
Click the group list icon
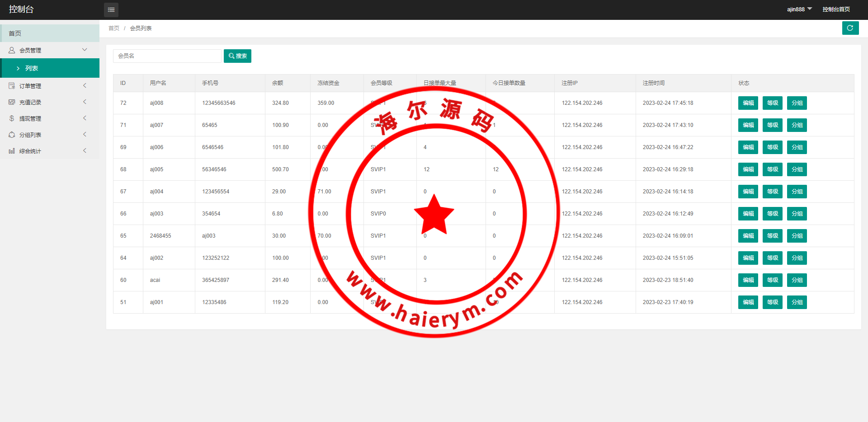pos(12,135)
